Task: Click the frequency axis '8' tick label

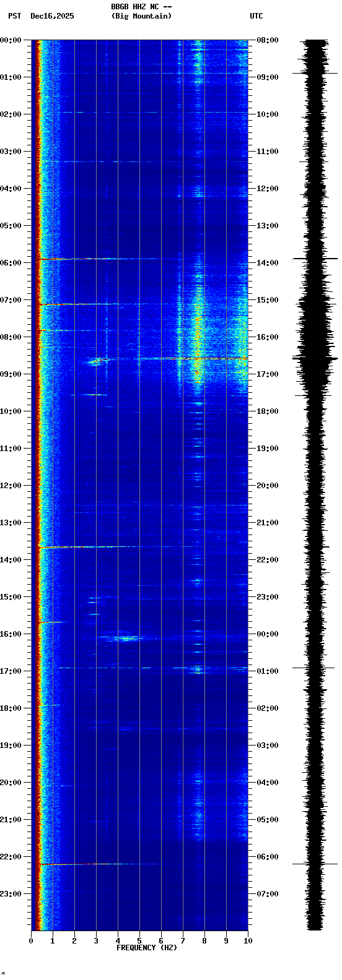Action: (204, 941)
